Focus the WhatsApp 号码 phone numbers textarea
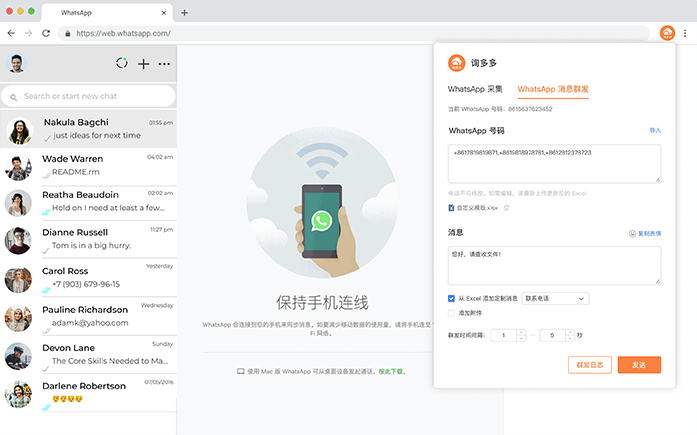Screen dimensions: 697x435 pos(554,164)
